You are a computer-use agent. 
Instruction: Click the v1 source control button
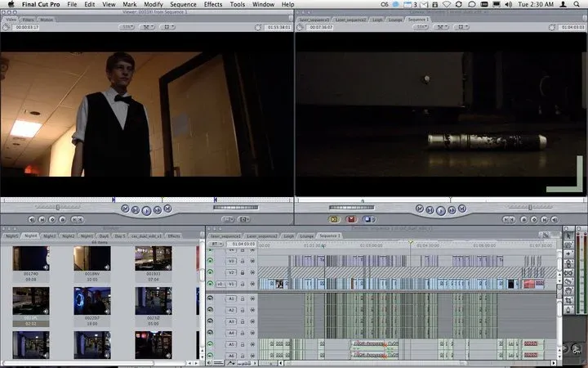pos(220,284)
